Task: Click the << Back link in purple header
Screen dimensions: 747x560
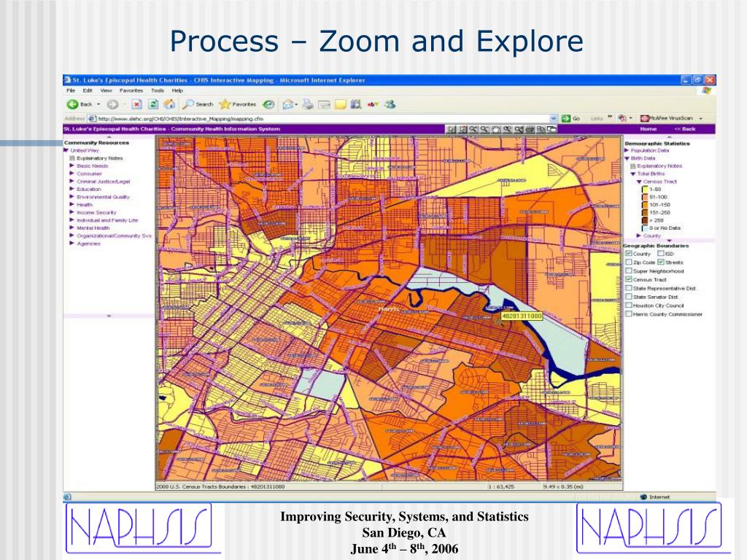Action: 685,129
